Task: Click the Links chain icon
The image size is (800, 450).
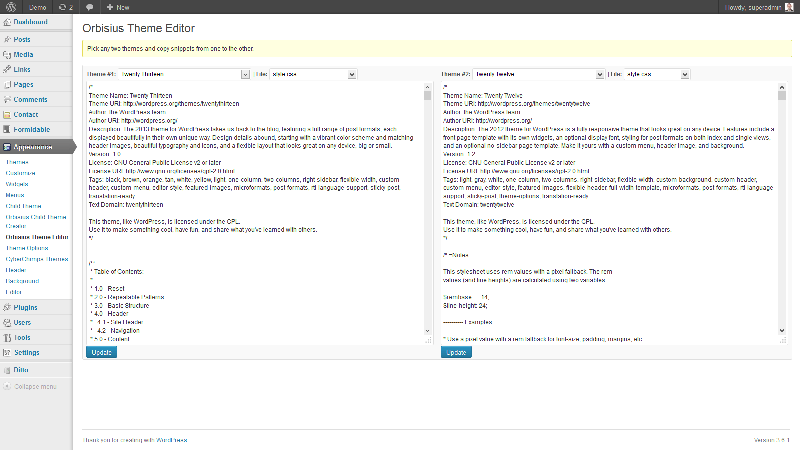Action: [x=7, y=69]
